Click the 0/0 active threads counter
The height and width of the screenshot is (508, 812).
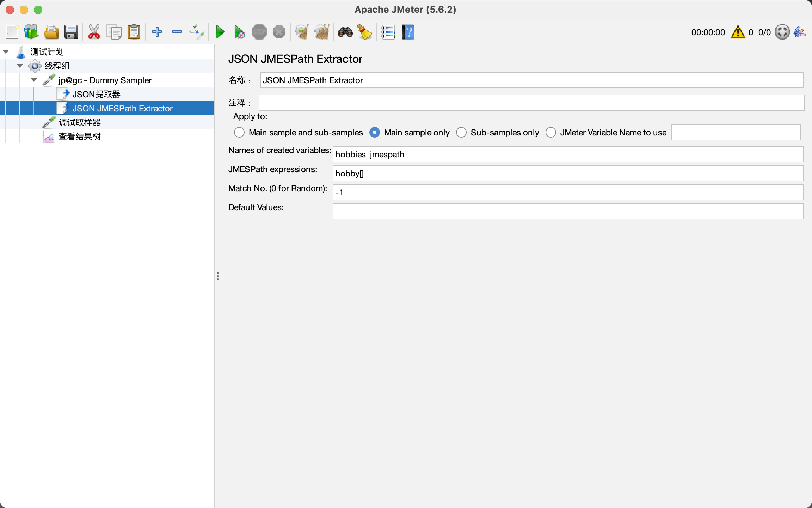[764, 32]
